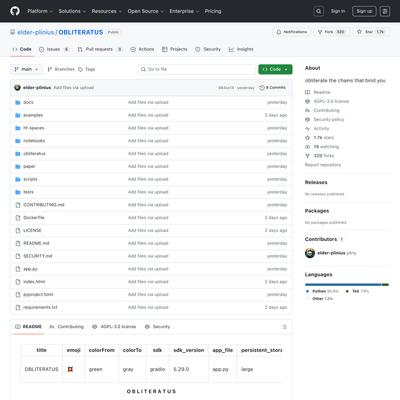400x400 pixels.
Task: Open the commits history clock icon
Action: pyautogui.click(x=262, y=88)
